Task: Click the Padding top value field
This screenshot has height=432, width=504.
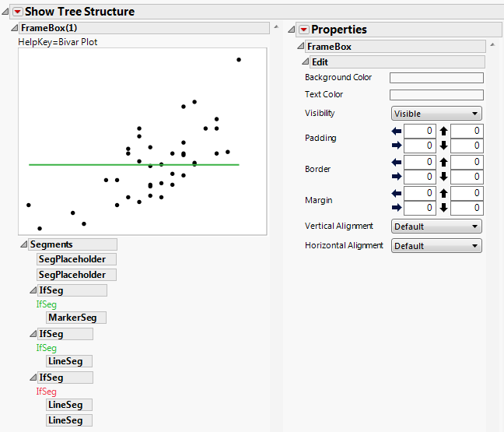Action: click(x=467, y=131)
